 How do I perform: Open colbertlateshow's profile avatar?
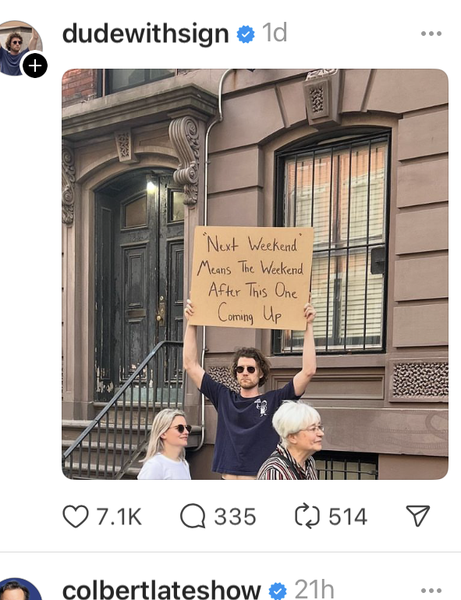(x=17, y=589)
